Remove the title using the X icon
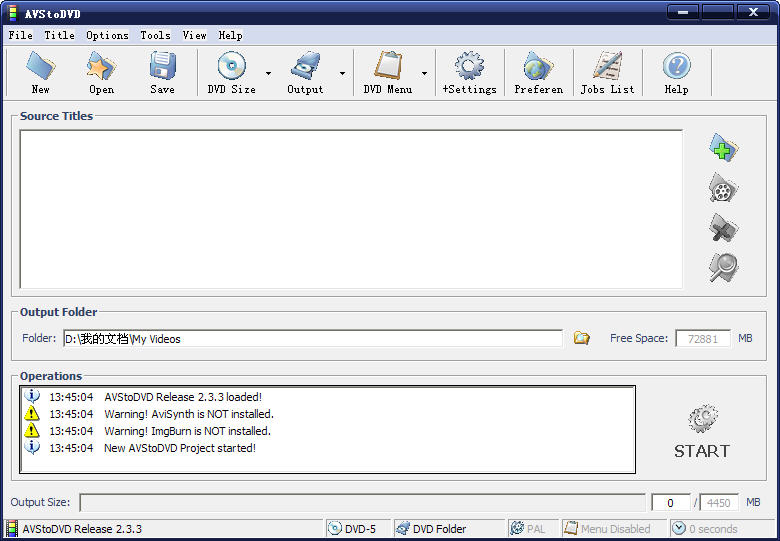 [x=724, y=228]
